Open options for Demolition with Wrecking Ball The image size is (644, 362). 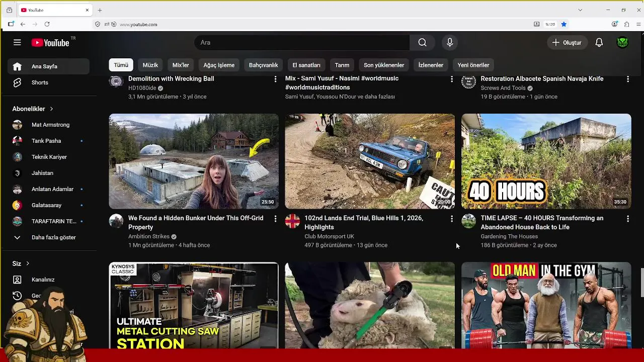275,79
